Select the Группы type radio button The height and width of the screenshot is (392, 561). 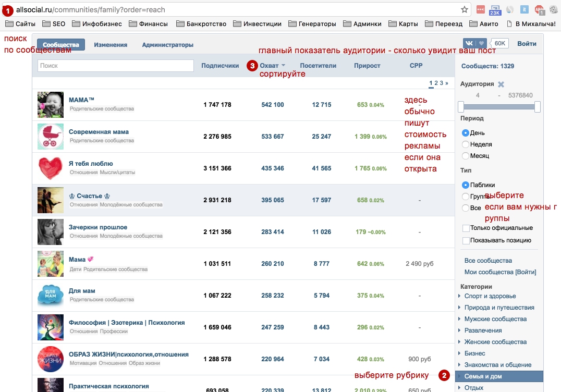(465, 197)
